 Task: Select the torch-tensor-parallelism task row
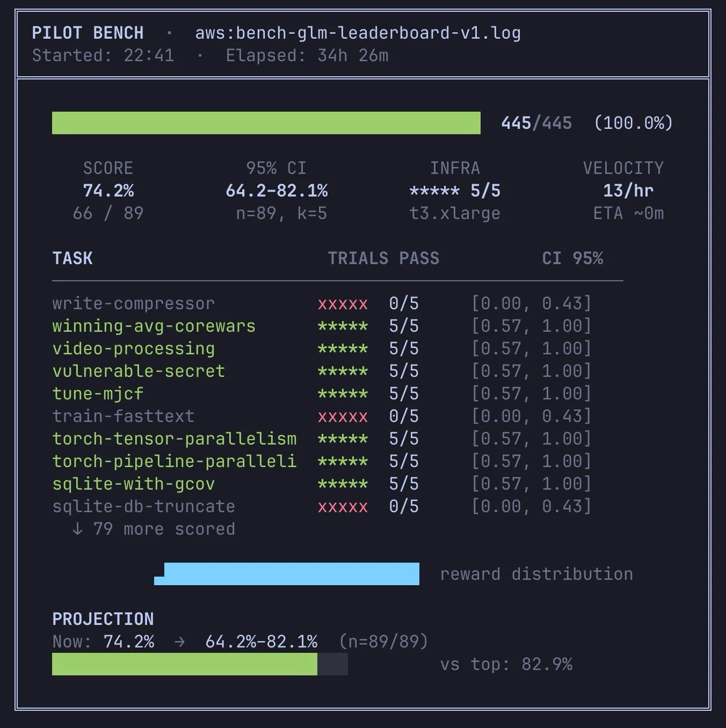click(322, 439)
